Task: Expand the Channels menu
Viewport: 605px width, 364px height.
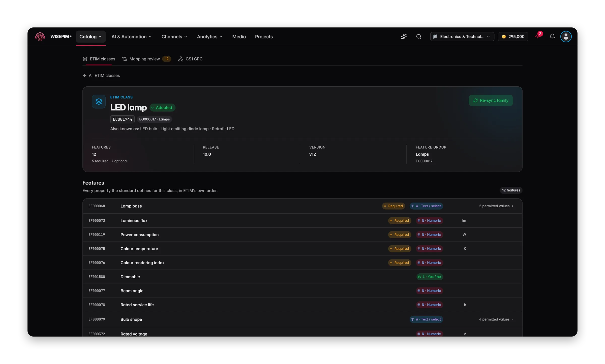Action: (x=174, y=37)
